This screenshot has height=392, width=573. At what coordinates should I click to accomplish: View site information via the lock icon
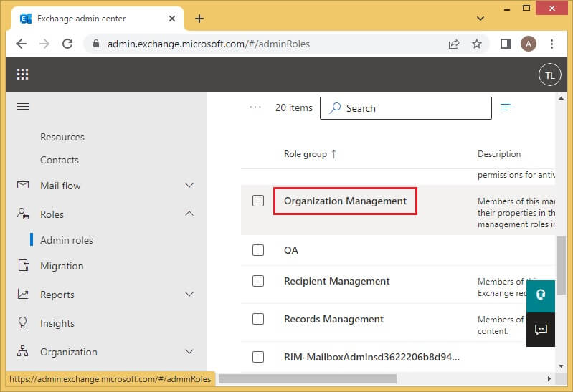point(96,44)
